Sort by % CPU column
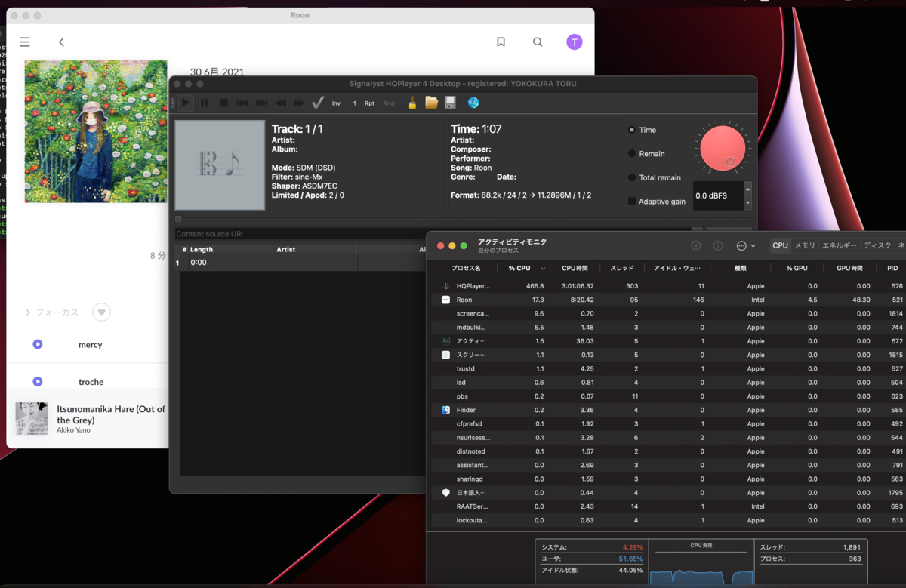The width and height of the screenshot is (906, 588). (524, 268)
